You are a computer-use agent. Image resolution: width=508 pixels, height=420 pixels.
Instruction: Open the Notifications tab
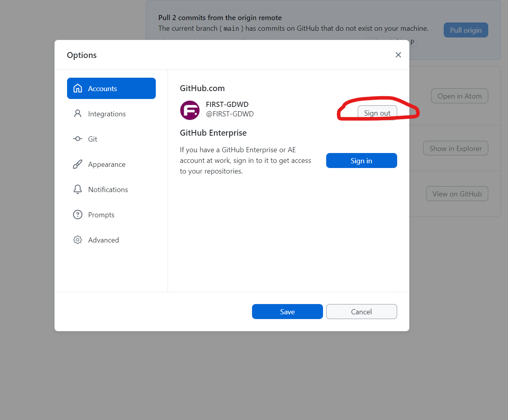pyautogui.click(x=111, y=189)
